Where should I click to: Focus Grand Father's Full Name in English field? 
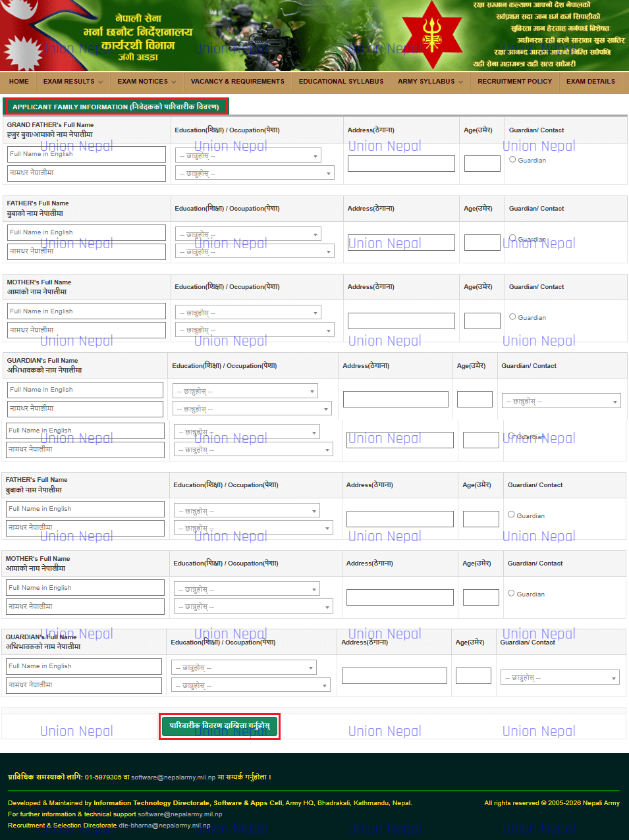[x=86, y=154]
